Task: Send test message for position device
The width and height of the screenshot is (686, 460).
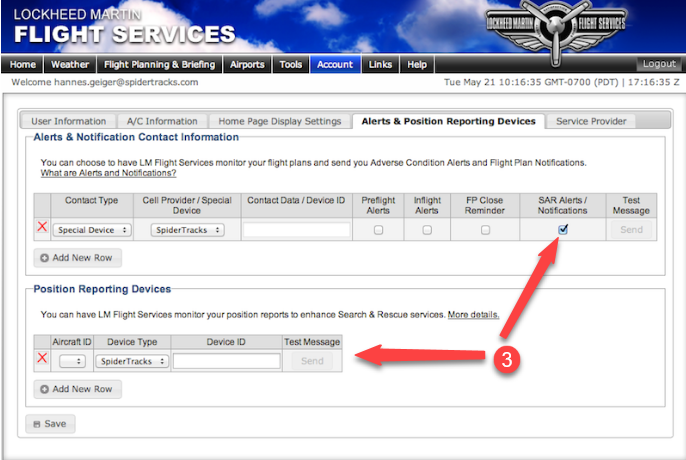Action: (x=312, y=361)
